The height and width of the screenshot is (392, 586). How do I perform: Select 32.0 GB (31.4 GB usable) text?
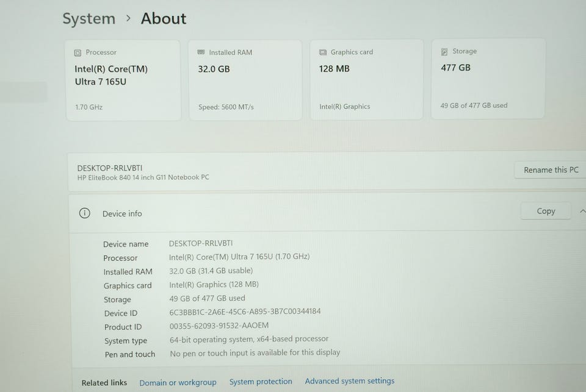click(211, 271)
